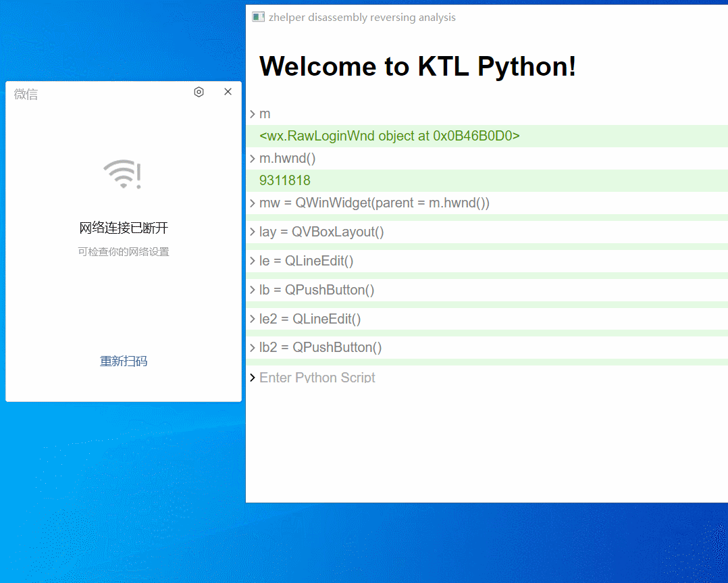Click chevron beside 'm.hwnd()' command

pos(253,158)
